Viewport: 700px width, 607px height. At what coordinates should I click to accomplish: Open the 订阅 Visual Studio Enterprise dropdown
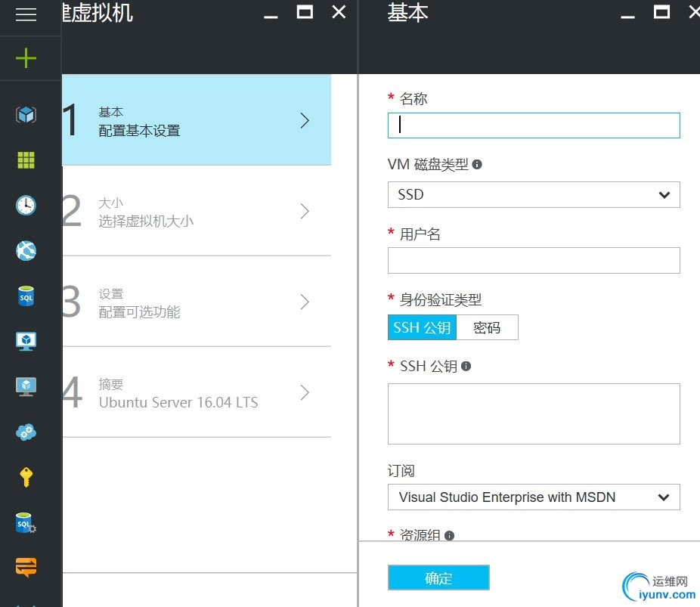point(534,497)
